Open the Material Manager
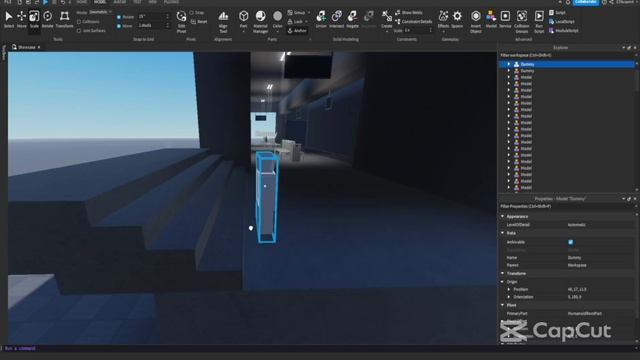The height and width of the screenshot is (360, 640). (260, 22)
